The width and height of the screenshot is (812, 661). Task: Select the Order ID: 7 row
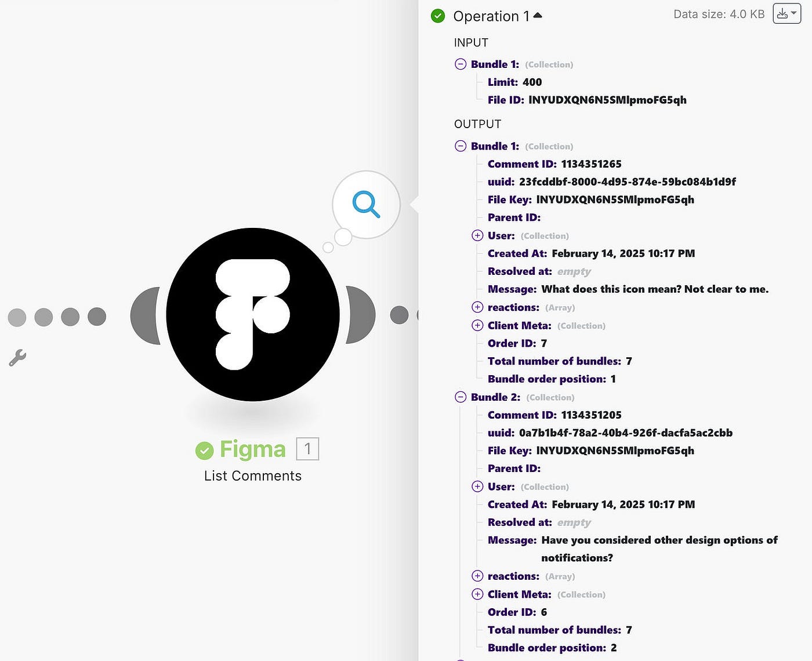[517, 343]
